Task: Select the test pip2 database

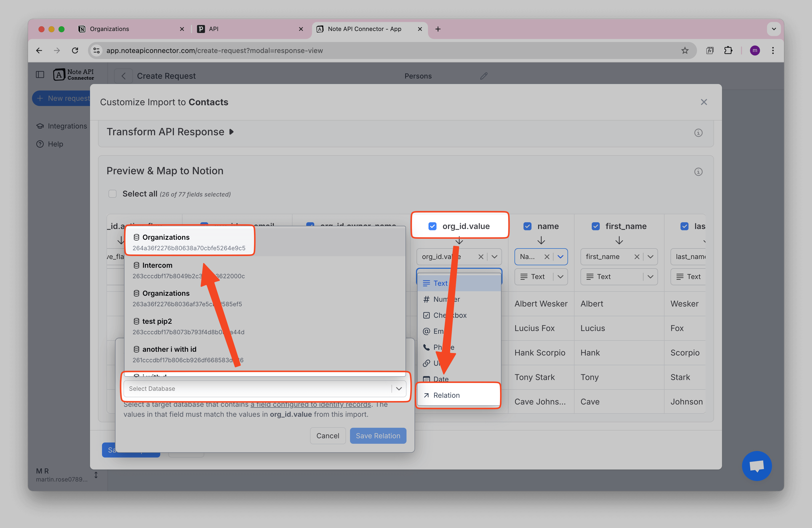Action: coord(265,326)
